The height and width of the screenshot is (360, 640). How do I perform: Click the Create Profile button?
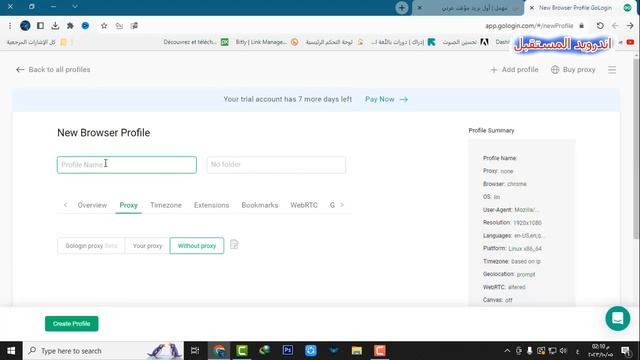coord(71,324)
